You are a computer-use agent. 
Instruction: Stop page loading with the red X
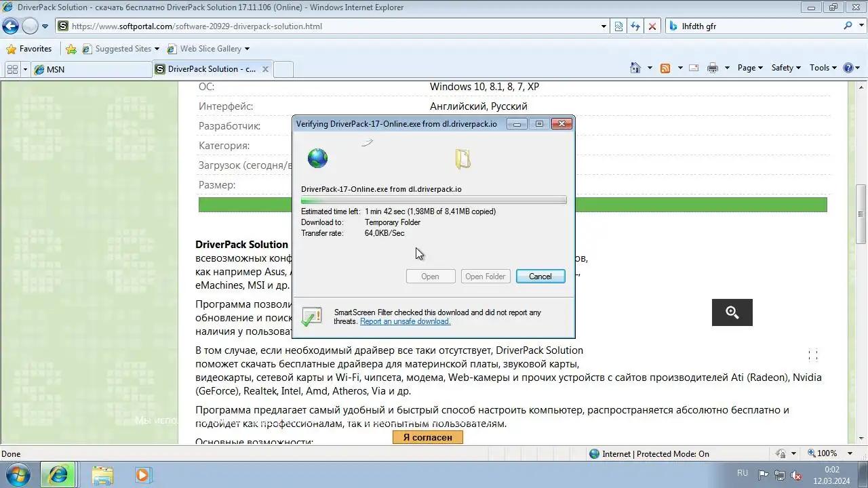pyautogui.click(x=652, y=26)
